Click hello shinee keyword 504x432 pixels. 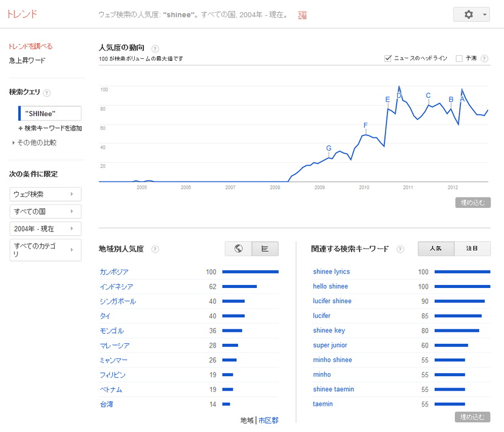tap(330, 286)
